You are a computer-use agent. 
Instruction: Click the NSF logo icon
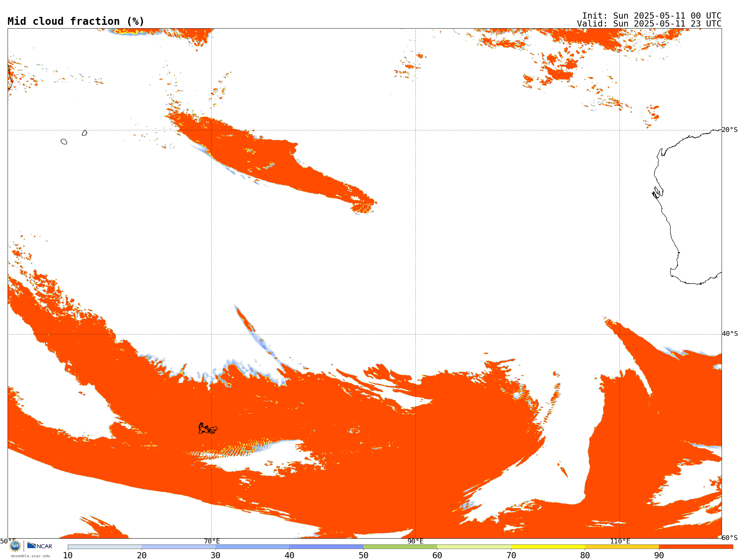15,546
